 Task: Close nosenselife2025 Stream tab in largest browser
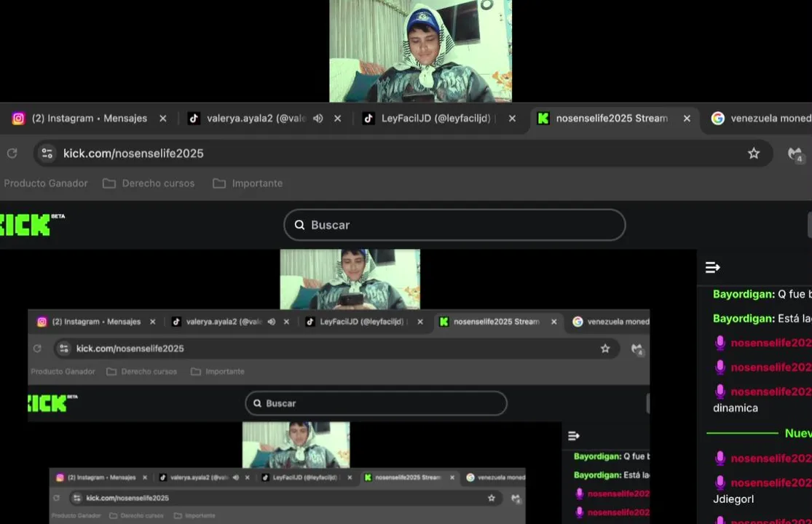point(687,119)
